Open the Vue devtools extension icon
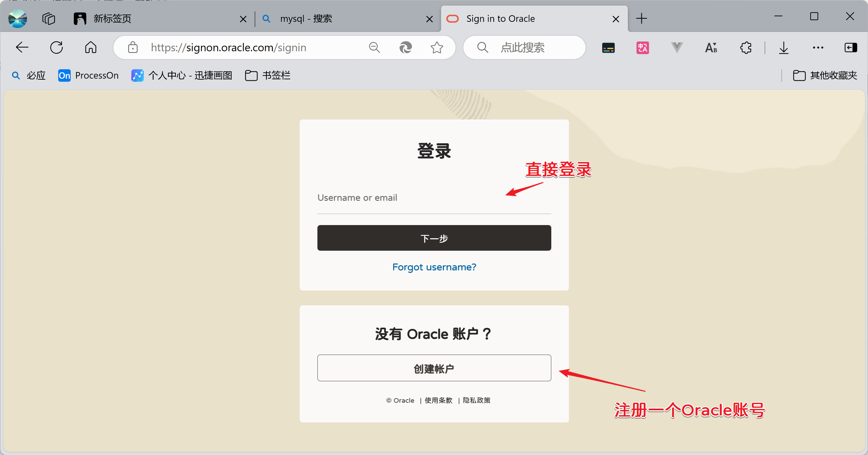Image resolution: width=868 pixels, height=455 pixels. pyautogui.click(x=677, y=47)
